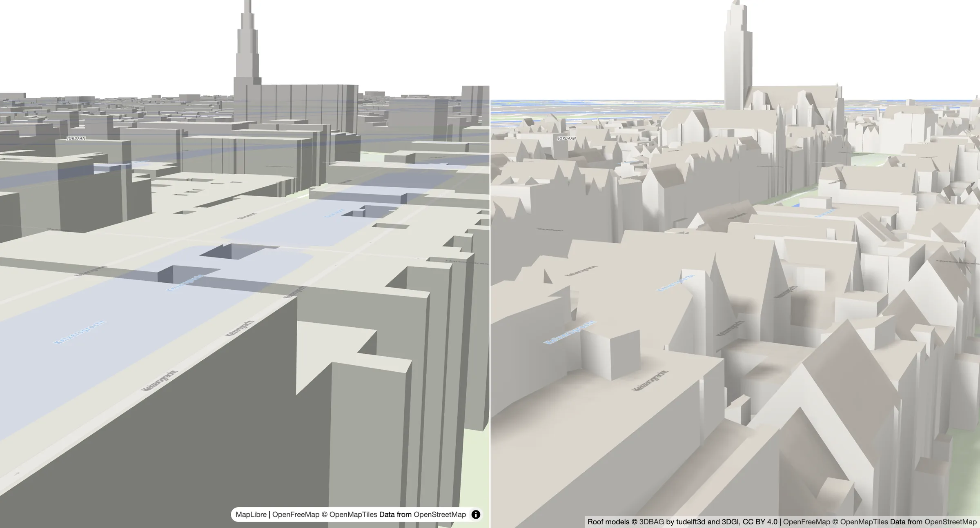Open the 3DBAG link in right map
The image size is (980, 528).
651,522
